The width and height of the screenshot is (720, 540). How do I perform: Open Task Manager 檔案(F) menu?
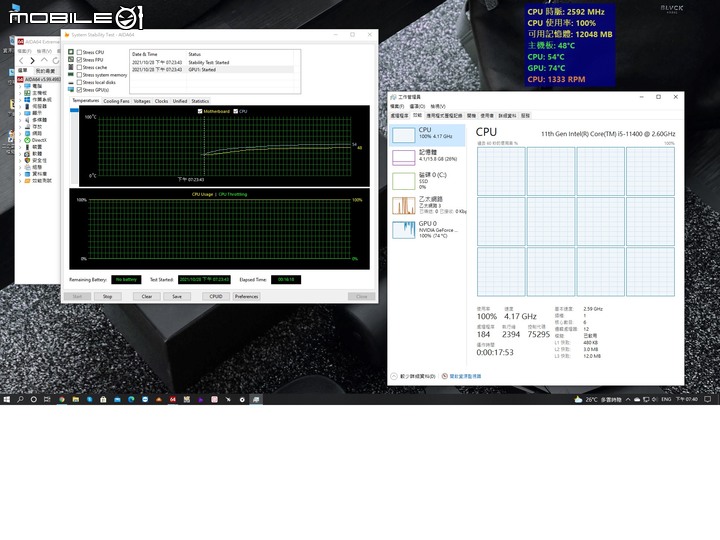click(x=397, y=106)
